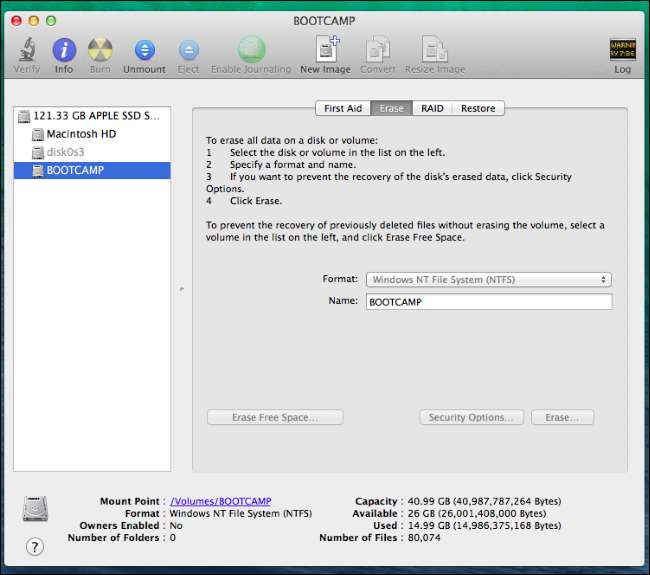Click the Eject toolbar icon
650x575 pixels.
(x=188, y=50)
